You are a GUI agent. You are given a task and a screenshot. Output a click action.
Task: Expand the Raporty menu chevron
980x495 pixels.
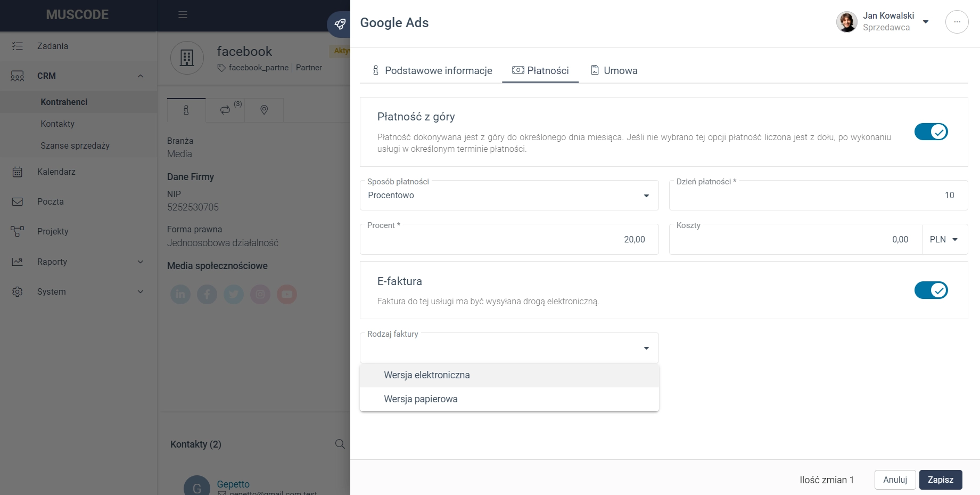141,262
